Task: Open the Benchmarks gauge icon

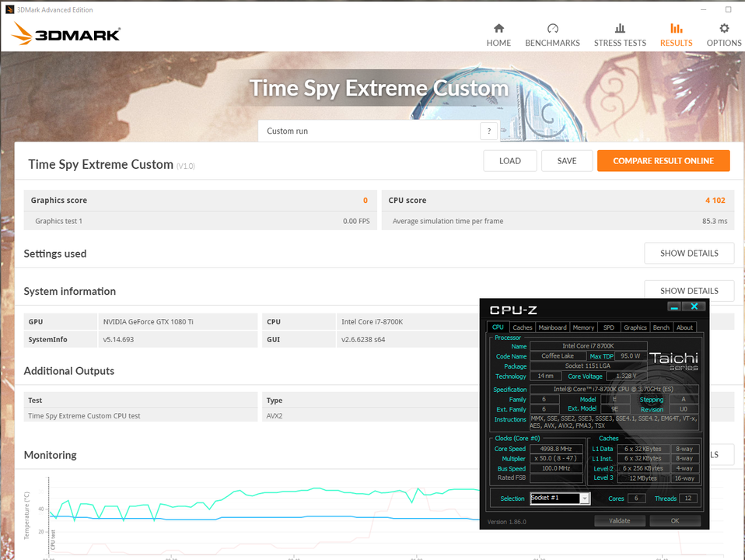Action: [553, 28]
